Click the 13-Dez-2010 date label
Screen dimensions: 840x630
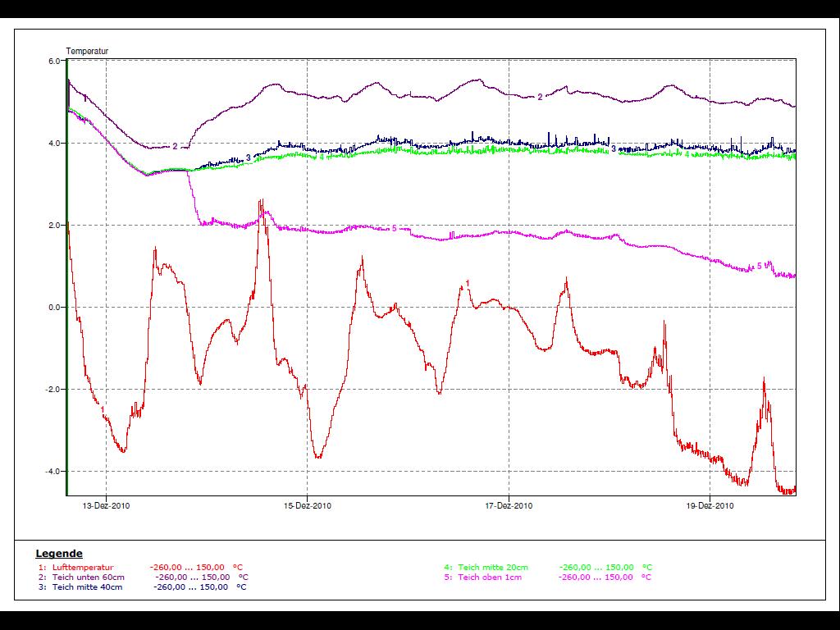tap(107, 505)
